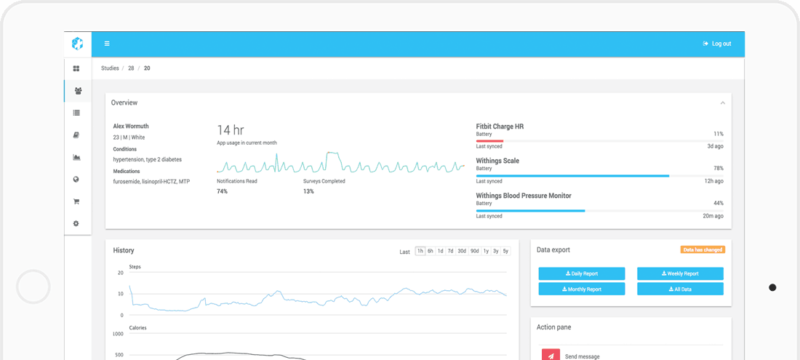Switch history range to 5y
The height and width of the screenshot is (360, 800).
[x=506, y=251]
